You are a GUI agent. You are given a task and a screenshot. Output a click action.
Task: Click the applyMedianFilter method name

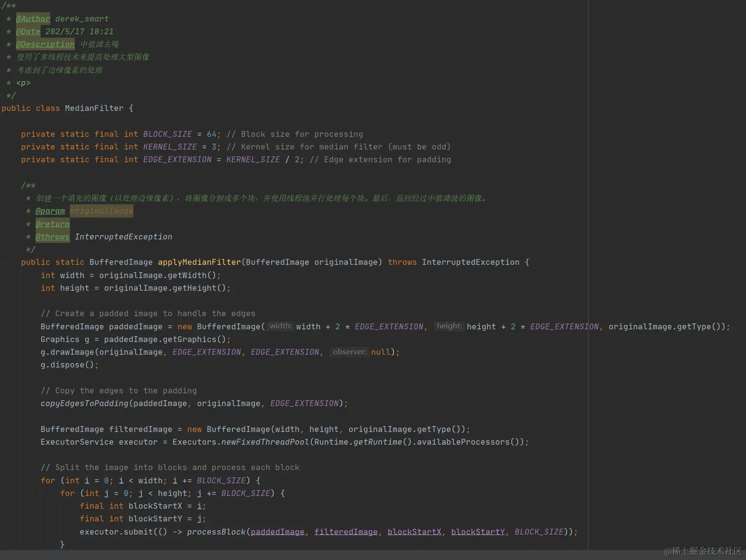(199, 262)
